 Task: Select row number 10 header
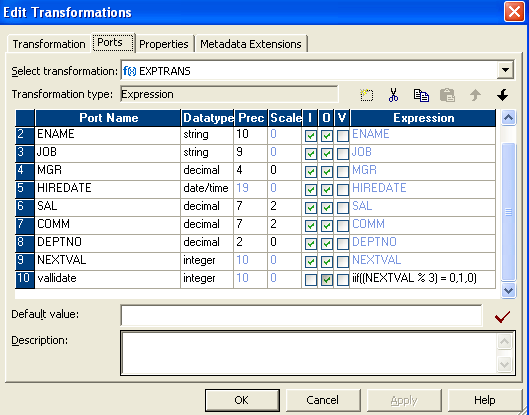25,279
